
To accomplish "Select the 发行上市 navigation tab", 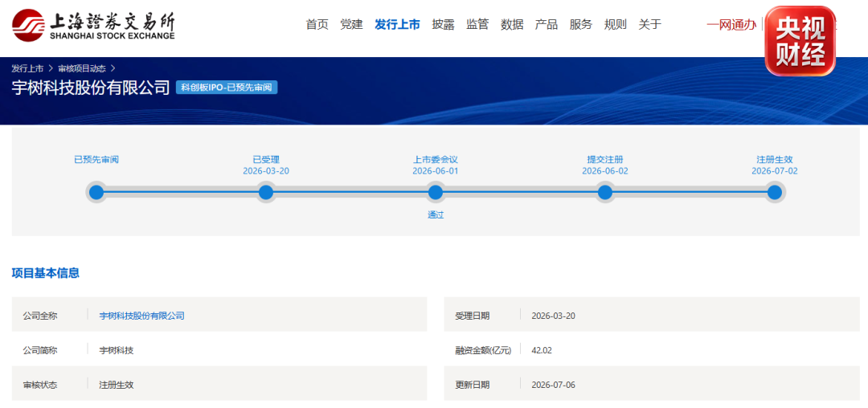I will pyautogui.click(x=398, y=24).
